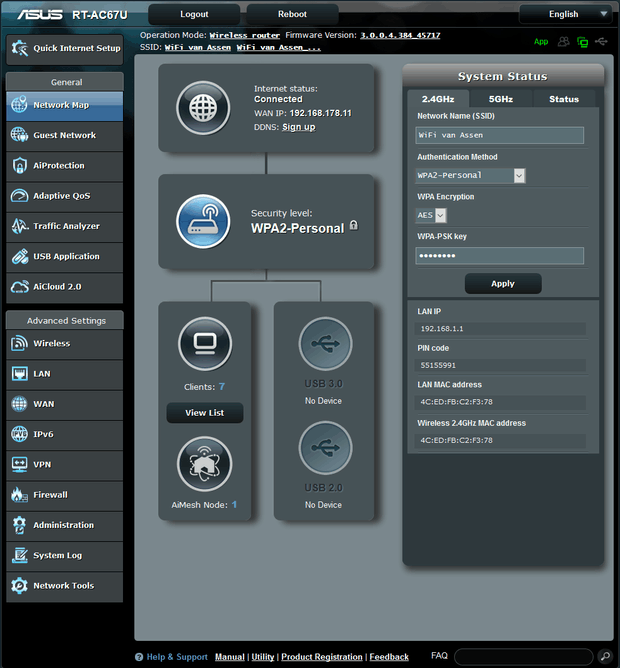The height and width of the screenshot is (668, 620).
Task: Click the Traffic Analyzer waveform icon
Action: [x=20, y=226]
